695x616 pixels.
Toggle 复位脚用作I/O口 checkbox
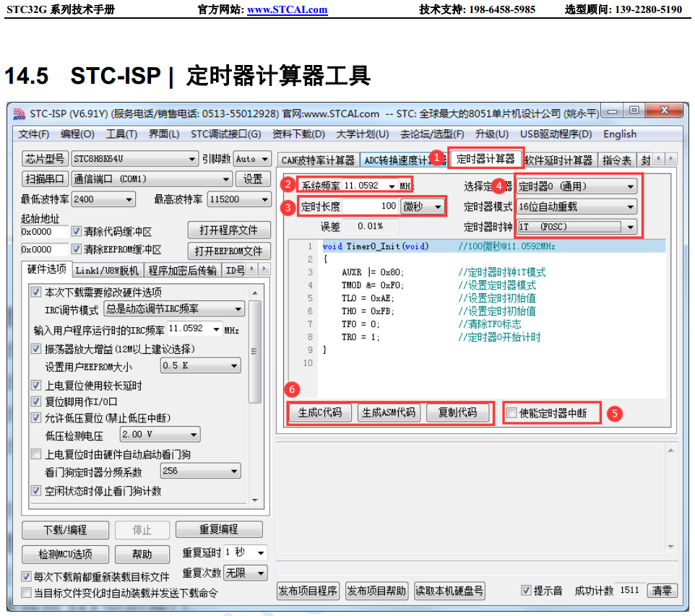(x=36, y=402)
